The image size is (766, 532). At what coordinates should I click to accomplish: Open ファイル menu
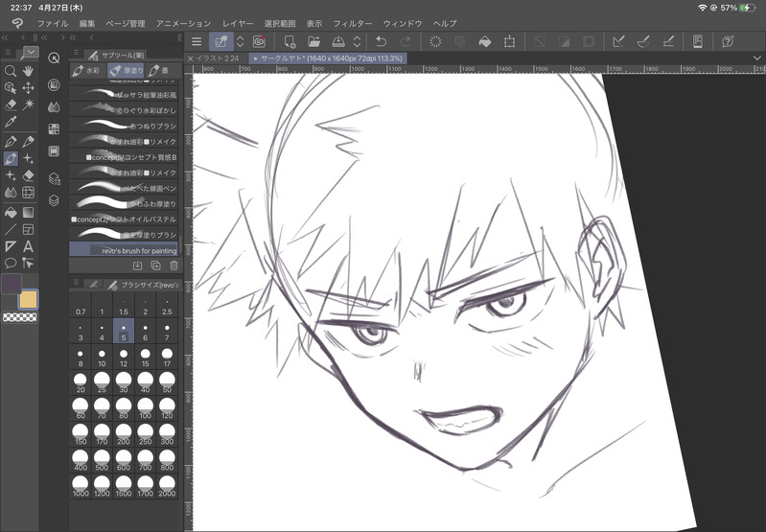coord(53,23)
